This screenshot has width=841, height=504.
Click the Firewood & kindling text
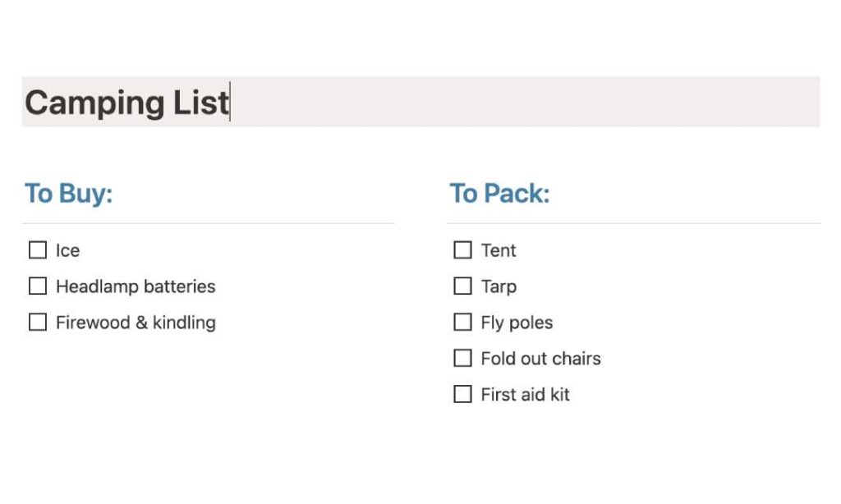coord(136,323)
